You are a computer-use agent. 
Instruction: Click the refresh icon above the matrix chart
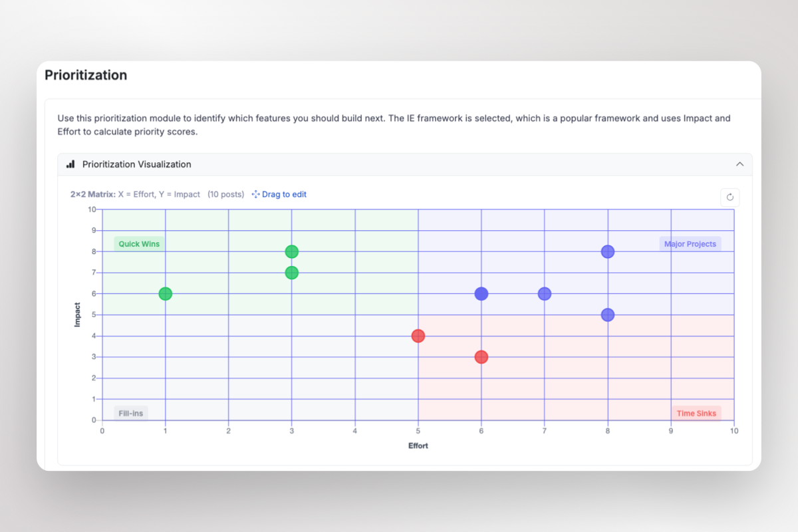click(730, 197)
